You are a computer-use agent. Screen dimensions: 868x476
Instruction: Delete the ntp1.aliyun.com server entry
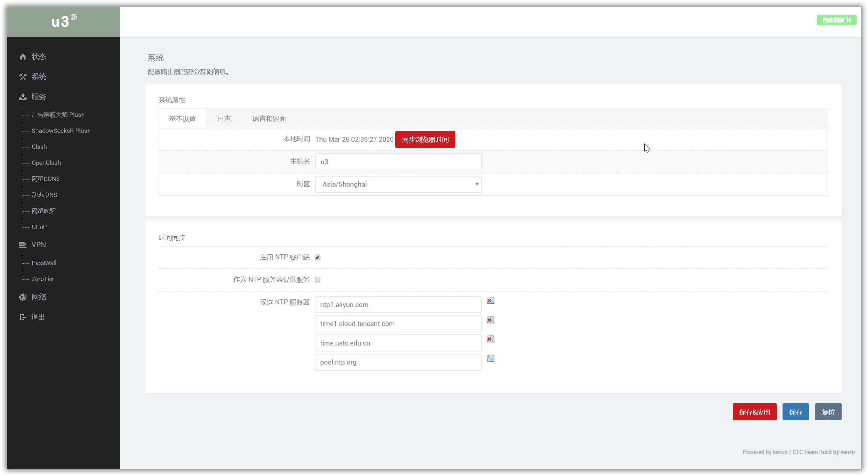490,300
